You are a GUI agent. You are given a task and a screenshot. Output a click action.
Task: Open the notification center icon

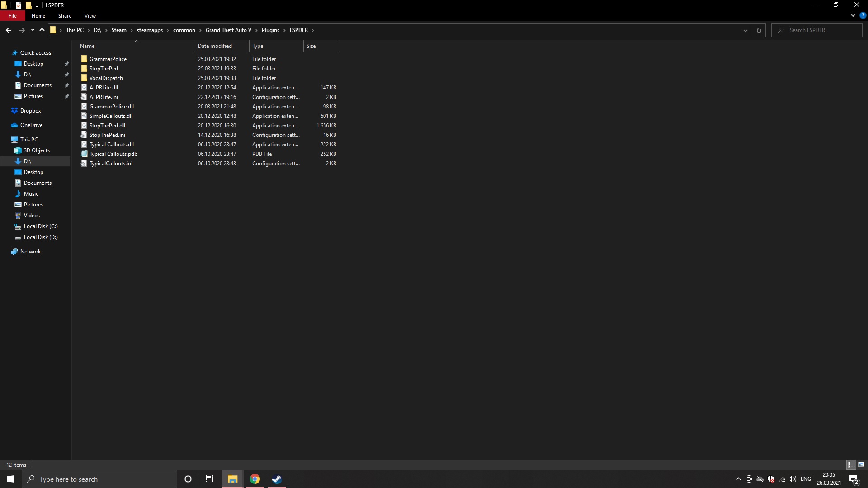click(x=854, y=479)
